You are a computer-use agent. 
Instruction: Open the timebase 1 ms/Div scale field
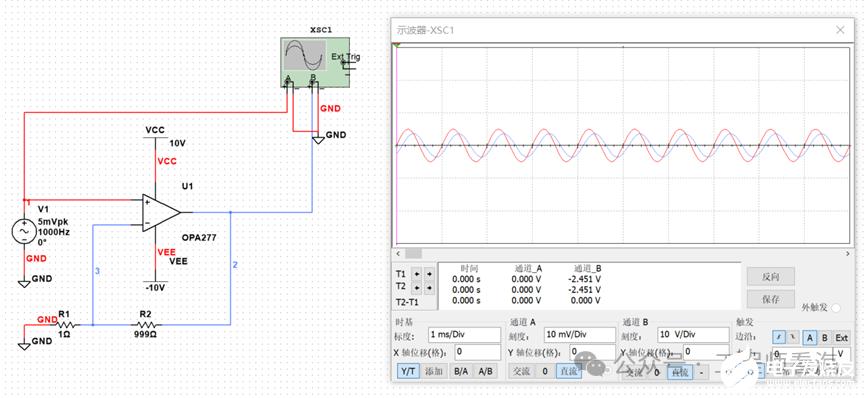click(464, 335)
